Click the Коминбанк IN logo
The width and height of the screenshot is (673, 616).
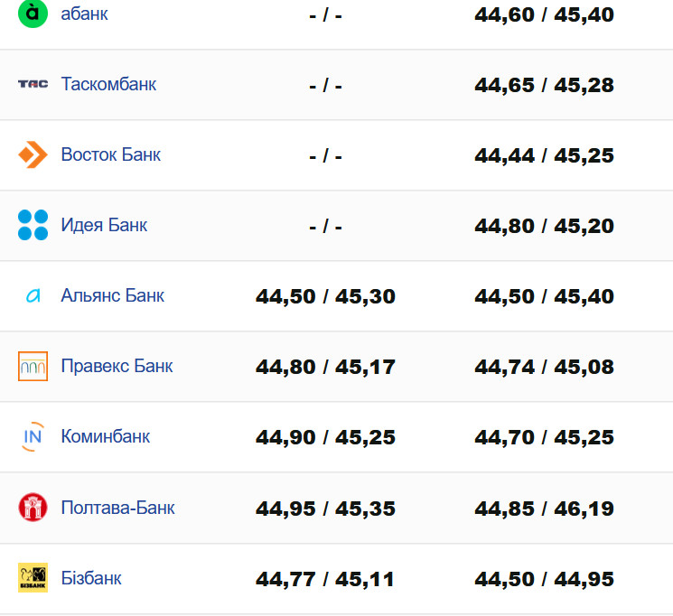click(x=33, y=436)
